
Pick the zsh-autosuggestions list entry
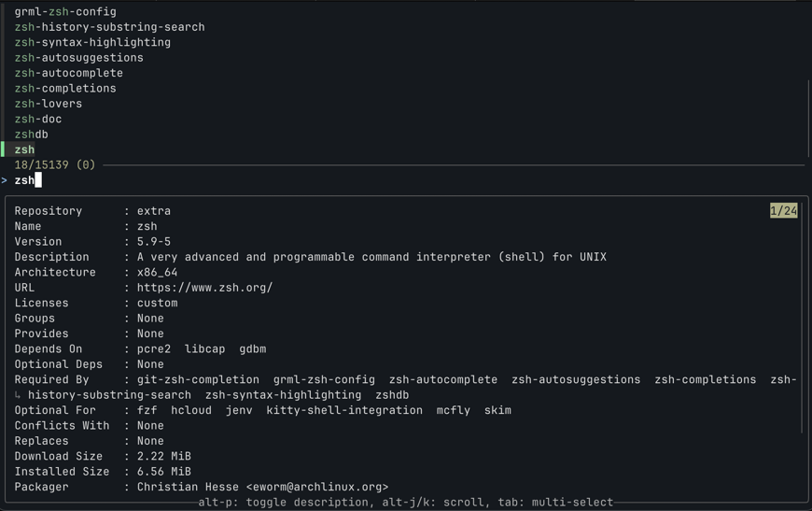pyautogui.click(x=78, y=58)
